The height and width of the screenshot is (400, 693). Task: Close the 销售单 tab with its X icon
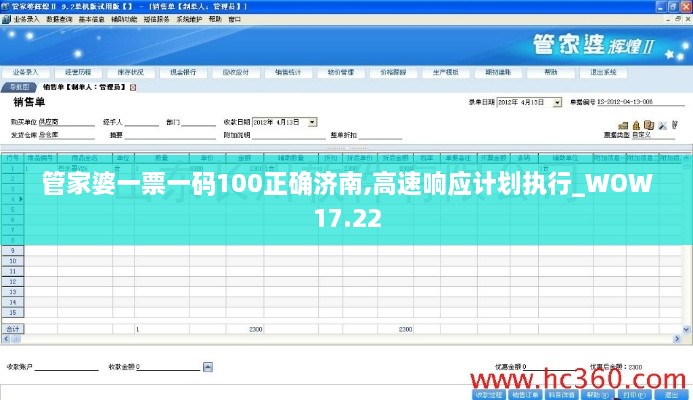(134, 88)
